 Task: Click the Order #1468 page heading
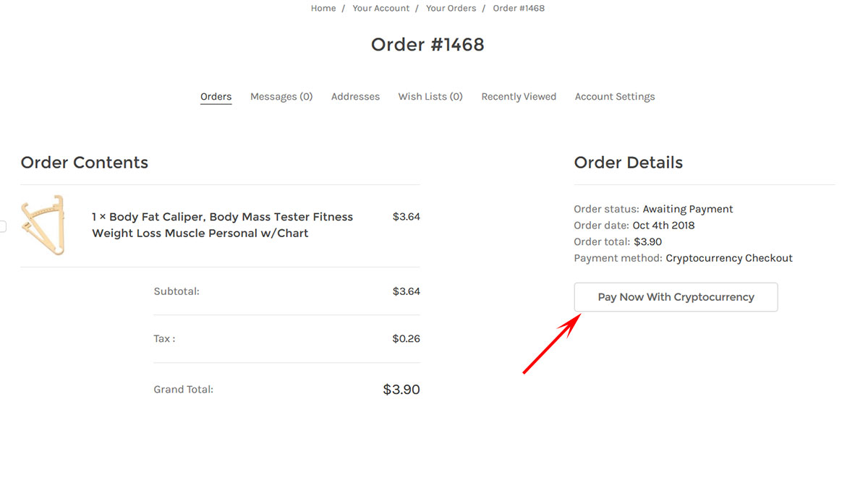click(427, 45)
